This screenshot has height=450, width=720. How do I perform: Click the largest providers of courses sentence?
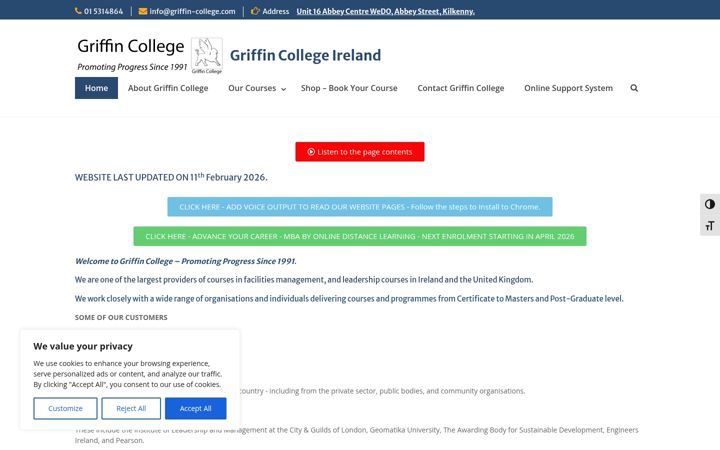[x=304, y=280]
